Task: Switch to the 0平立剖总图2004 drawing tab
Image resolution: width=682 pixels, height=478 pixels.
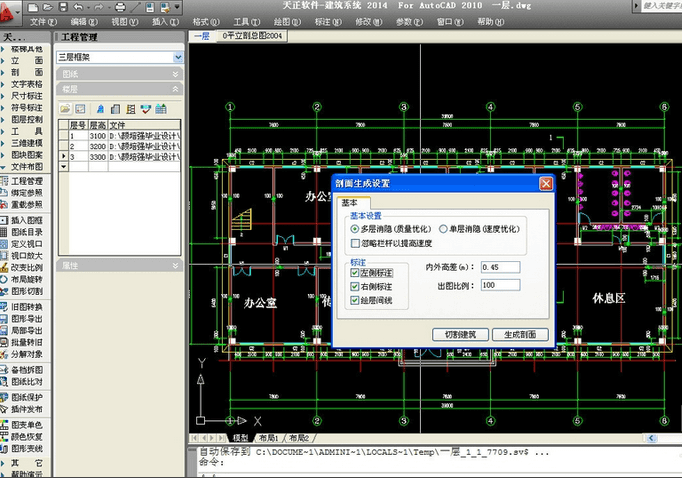Action: pyautogui.click(x=252, y=36)
